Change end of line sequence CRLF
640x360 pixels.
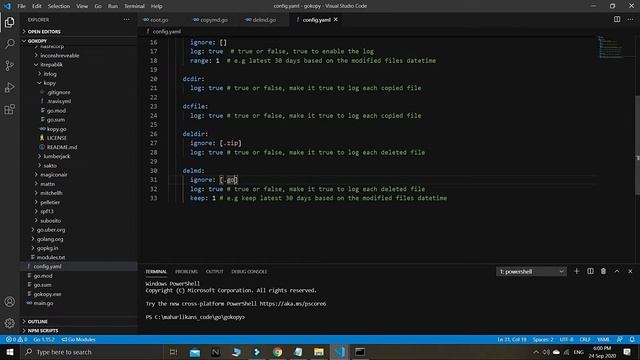click(x=585, y=340)
